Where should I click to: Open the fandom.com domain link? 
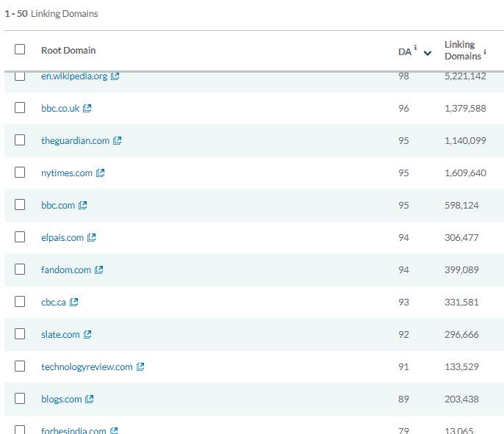[x=66, y=270]
